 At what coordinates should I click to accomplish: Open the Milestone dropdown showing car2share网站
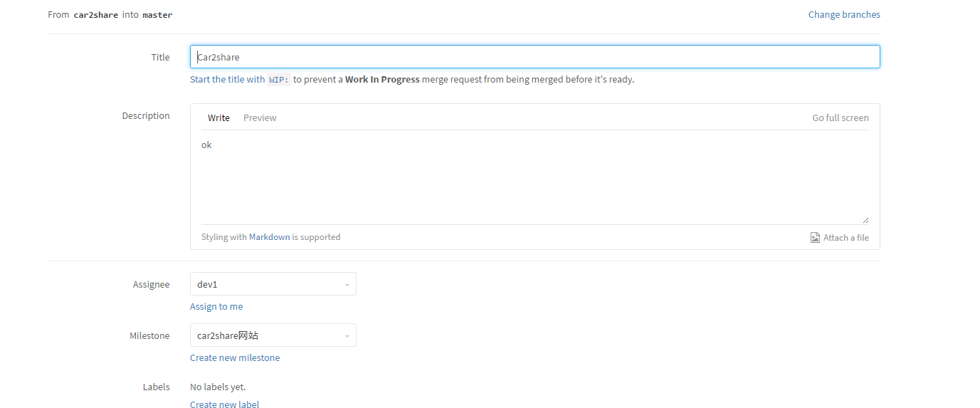[273, 335]
